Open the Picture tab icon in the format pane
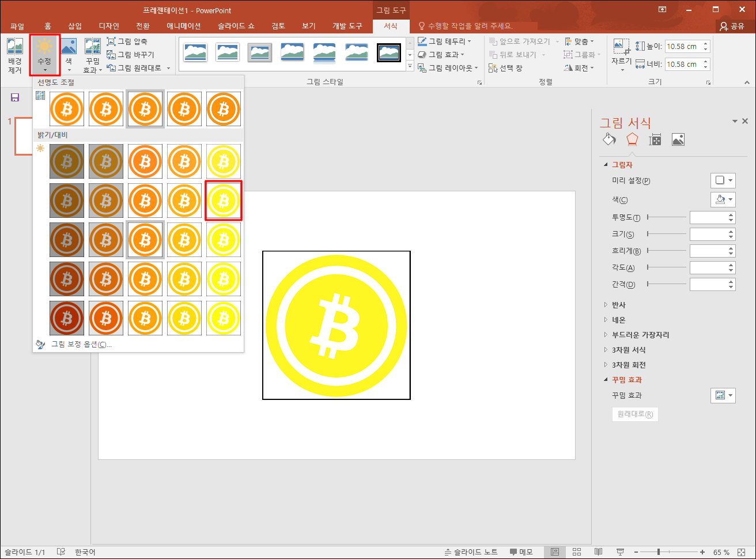The height and width of the screenshot is (559, 756). click(678, 139)
